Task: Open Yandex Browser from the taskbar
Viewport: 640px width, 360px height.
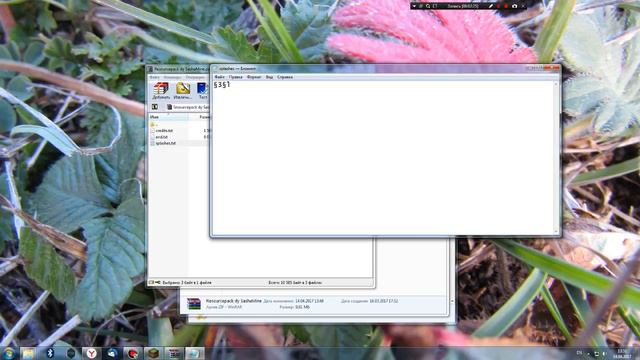Action: point(91,353)
